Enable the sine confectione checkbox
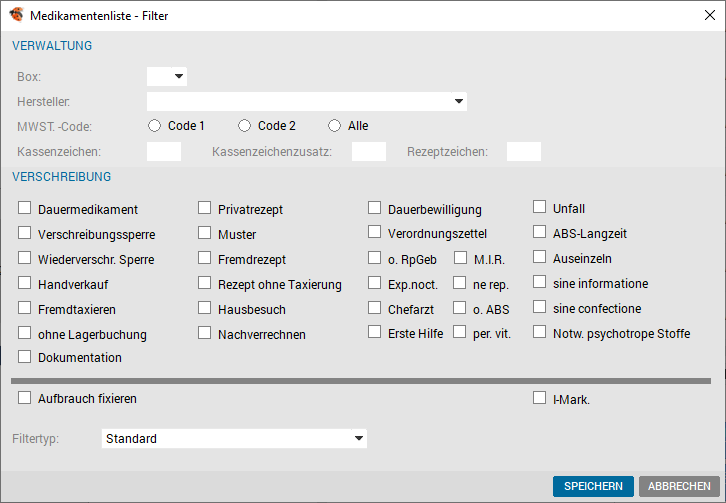Viewport: 726px width, 503px height. click(539, 307)
